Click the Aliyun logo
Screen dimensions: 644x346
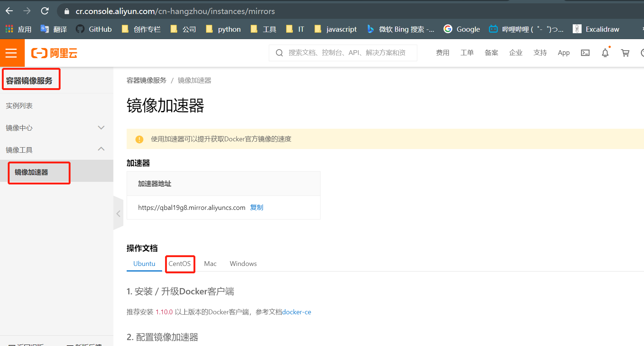tap(54, 53)
